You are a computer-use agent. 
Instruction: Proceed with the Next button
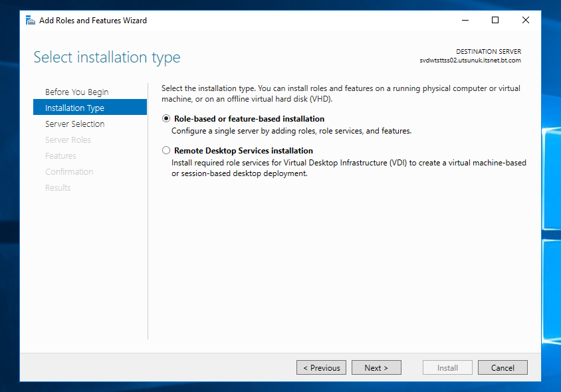click(x=376, y=367)
